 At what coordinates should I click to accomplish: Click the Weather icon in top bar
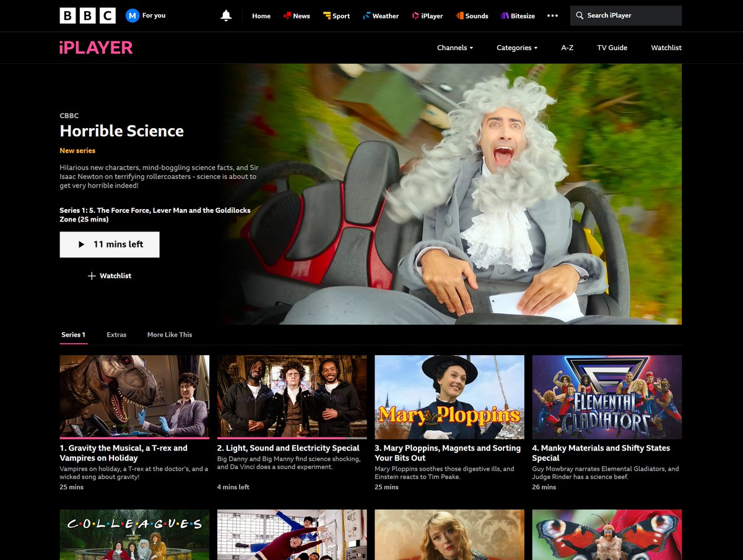[x=367, y=15]
